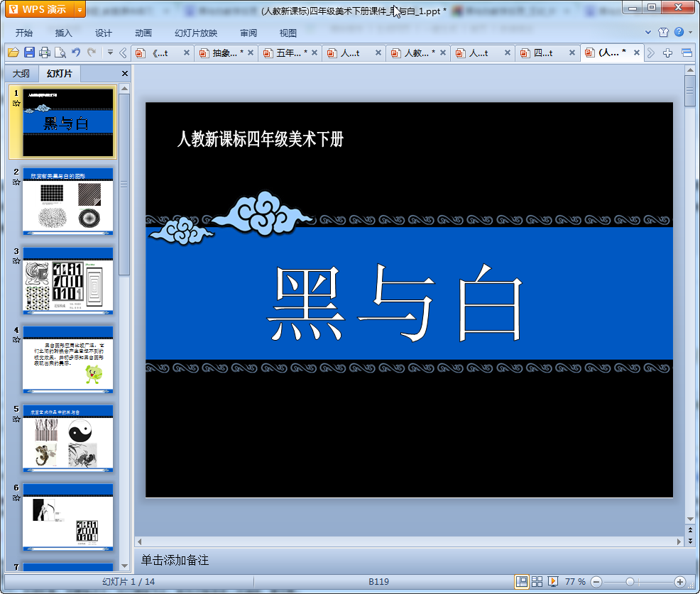The height and width of the screenshot is (594, 700).
Task: Switch to slide sorter view
Action: pos(537,581)
